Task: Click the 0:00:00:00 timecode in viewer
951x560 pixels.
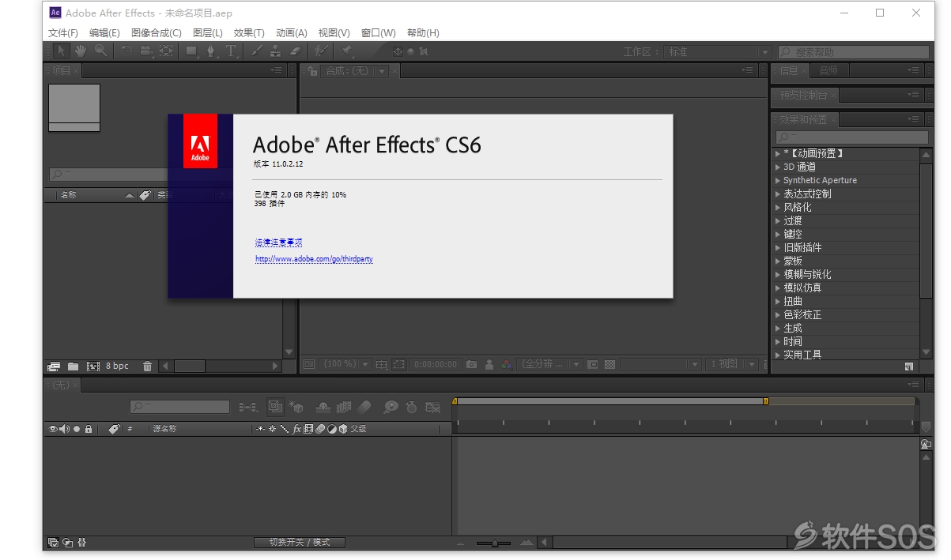Action: point(436,364)
